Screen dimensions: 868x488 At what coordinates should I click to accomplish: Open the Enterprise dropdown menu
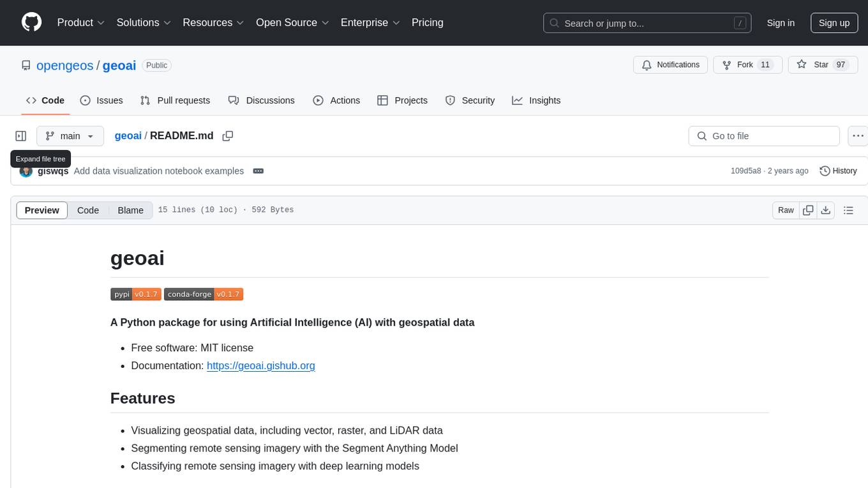pyautogui.click(x=370, y=22)
